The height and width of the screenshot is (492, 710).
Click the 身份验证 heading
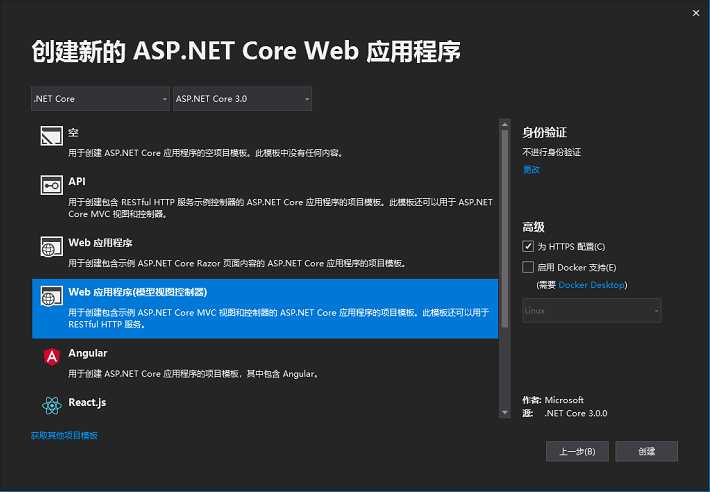click(x=544, y=133)
